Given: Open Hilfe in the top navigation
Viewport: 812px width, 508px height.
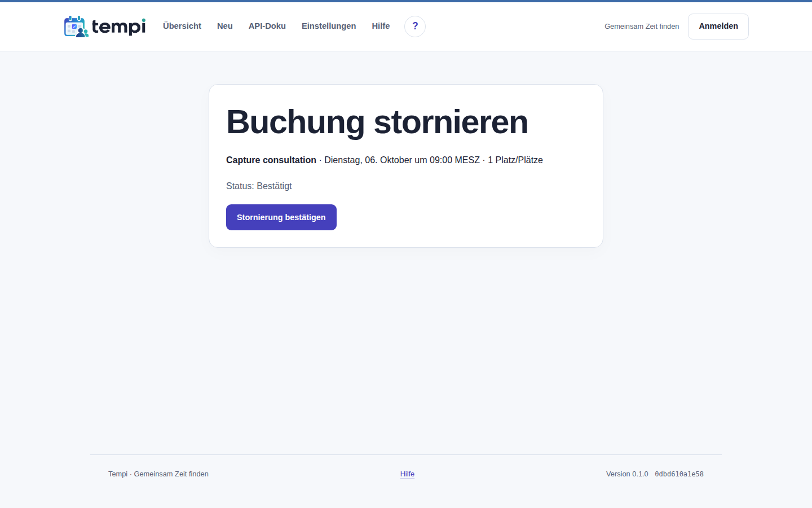Looking at the screenshot, I should [x=381, y=26].
